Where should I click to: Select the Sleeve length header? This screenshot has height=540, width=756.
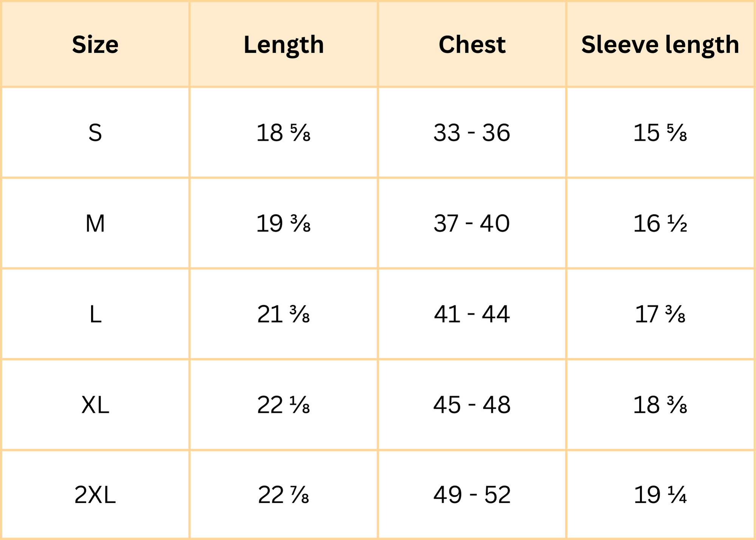(x=660, y=45)
